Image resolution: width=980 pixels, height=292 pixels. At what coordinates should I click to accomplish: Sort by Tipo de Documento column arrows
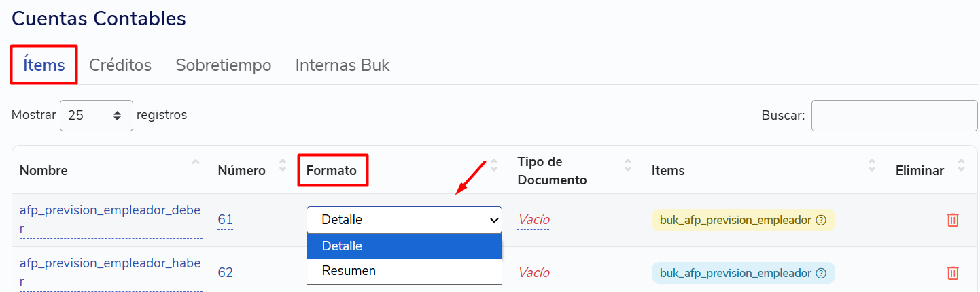point(628,165)
